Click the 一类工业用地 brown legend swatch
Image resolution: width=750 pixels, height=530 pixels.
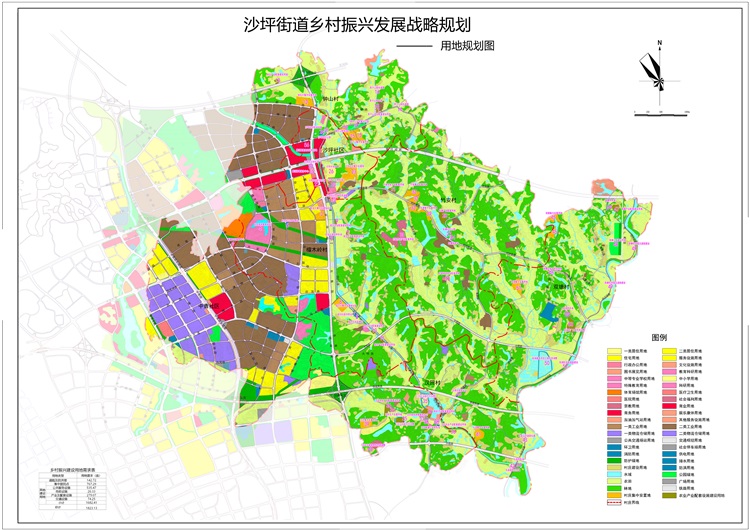(614, 427)
